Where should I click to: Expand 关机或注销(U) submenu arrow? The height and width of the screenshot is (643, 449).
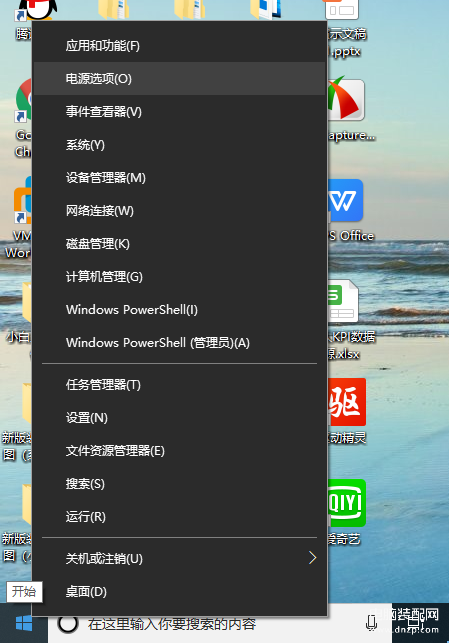click(312, 558)
